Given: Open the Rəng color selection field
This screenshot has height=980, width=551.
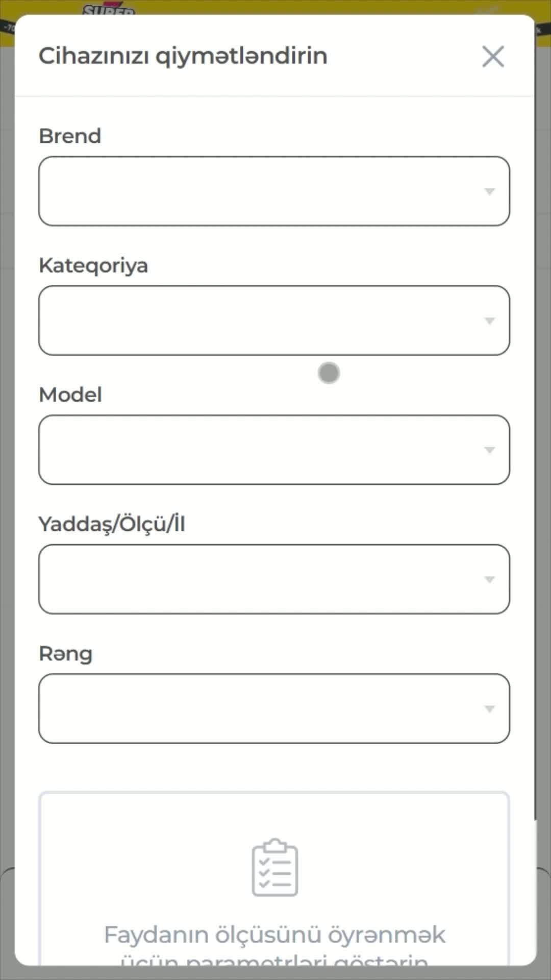Looking at the screenshot, I should [260, 708].
